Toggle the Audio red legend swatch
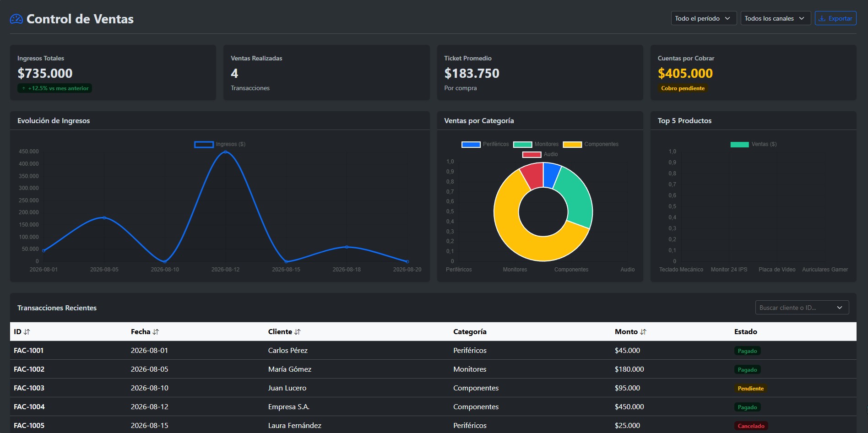868x433 pixels. click(x=532, y=154)
